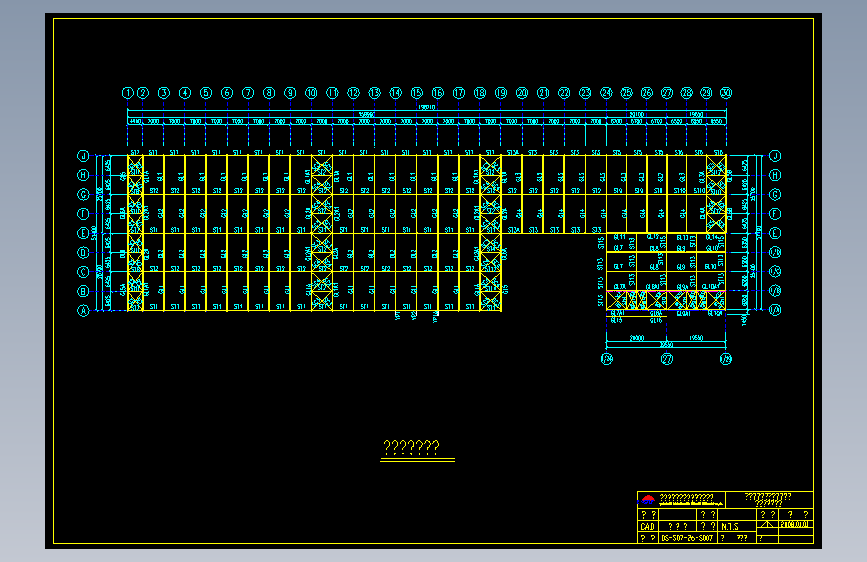Click the red and blue company logo
Image resolution: width=867 pixels, height=562 pixels.
[648, 499]
